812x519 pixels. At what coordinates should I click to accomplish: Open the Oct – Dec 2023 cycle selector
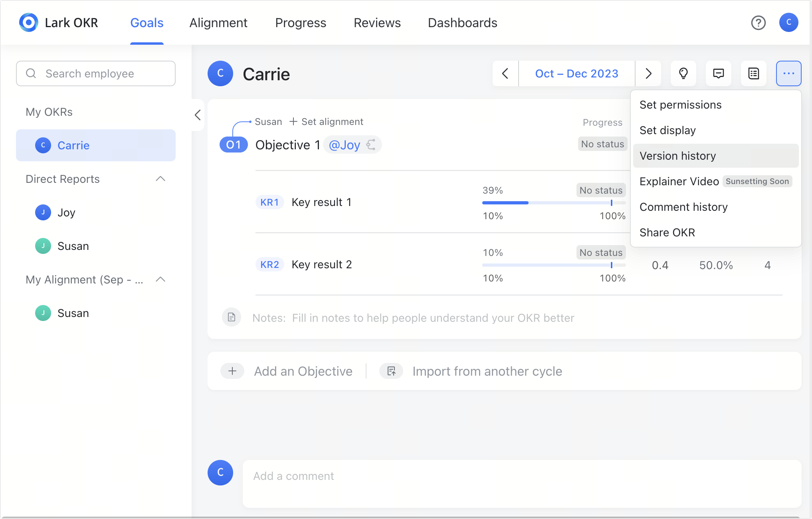click(x=576, y=73)
